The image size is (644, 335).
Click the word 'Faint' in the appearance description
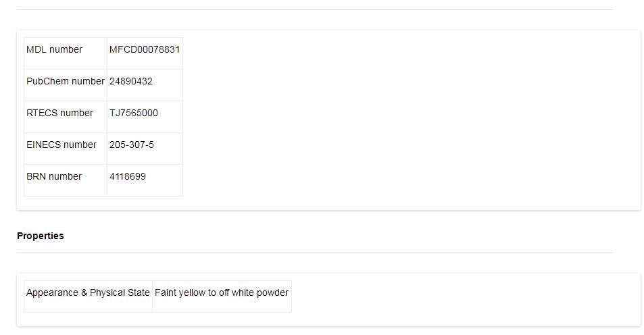pyautogui.click(x=166, y=292)
